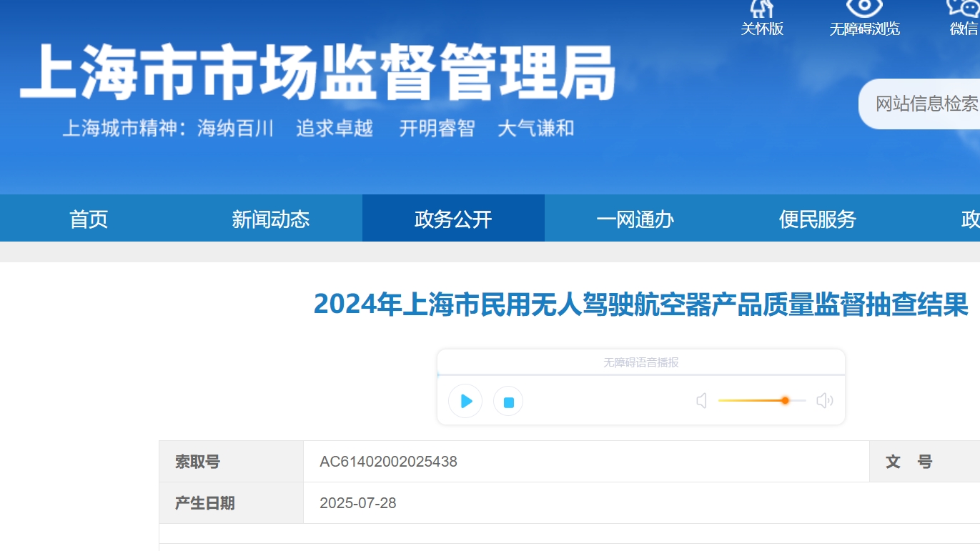Screen dimensions: 980x551
Task: Go to the 首页 home tab
Action: coord(89,219)
